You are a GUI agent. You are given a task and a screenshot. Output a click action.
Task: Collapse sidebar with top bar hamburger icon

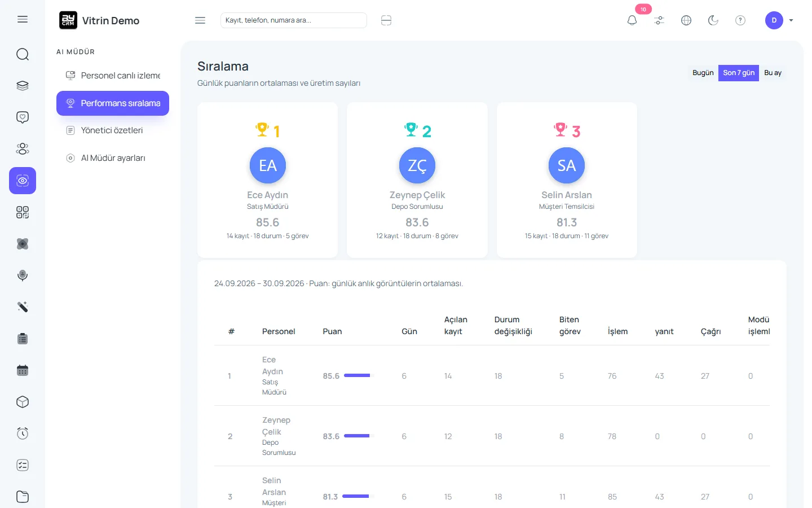[x=200, y=20]
